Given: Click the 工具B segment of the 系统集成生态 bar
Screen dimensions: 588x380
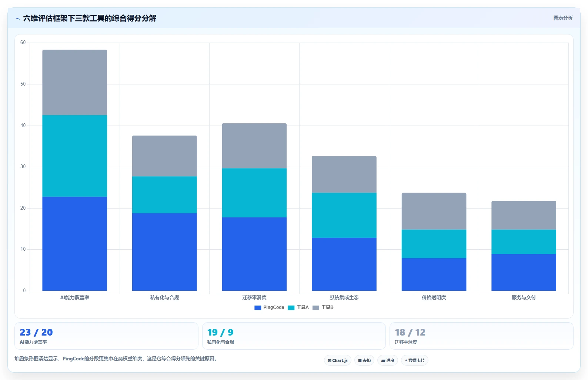Looking at the screenshot, I should (x=344, y=174).
